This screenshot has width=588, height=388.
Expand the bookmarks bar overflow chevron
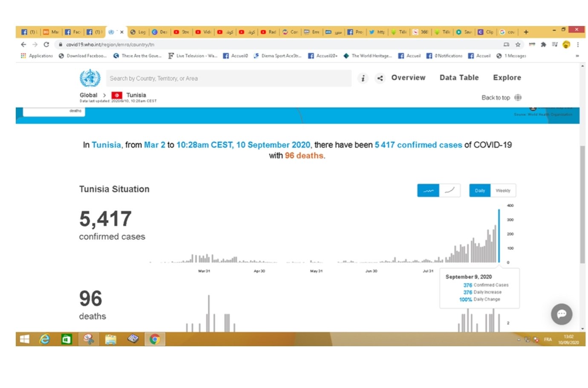pyautogui.click(x=577, y=56)
